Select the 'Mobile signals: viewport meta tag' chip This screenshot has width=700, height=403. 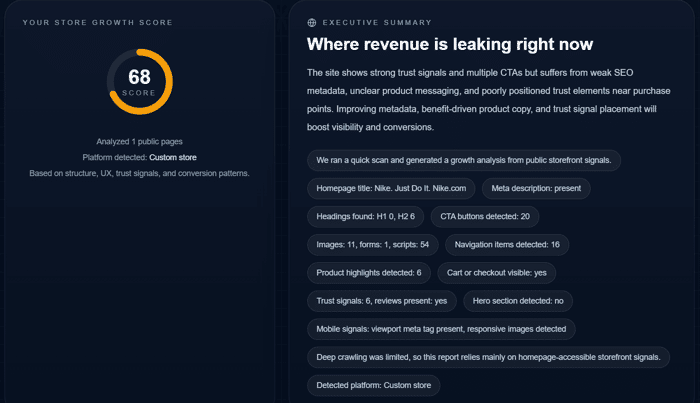click(x=441, y=329)
